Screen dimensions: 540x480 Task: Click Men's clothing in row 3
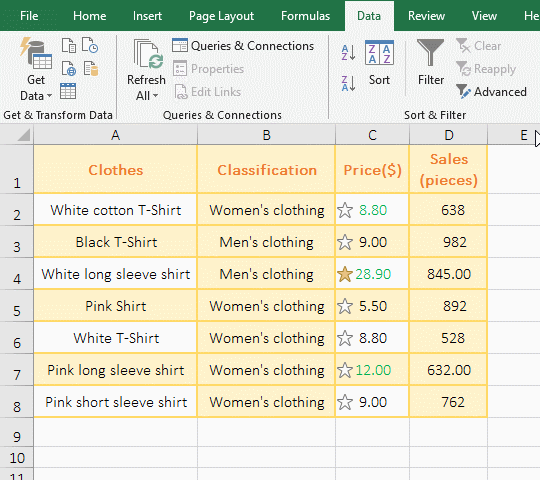point(266,242)
